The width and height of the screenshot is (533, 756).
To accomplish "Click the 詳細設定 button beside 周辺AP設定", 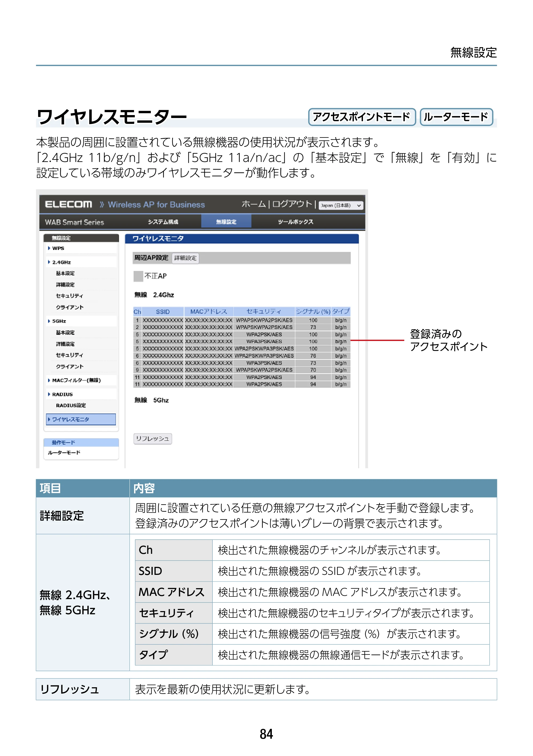I will pyautogui.click(x=185, y=258).
